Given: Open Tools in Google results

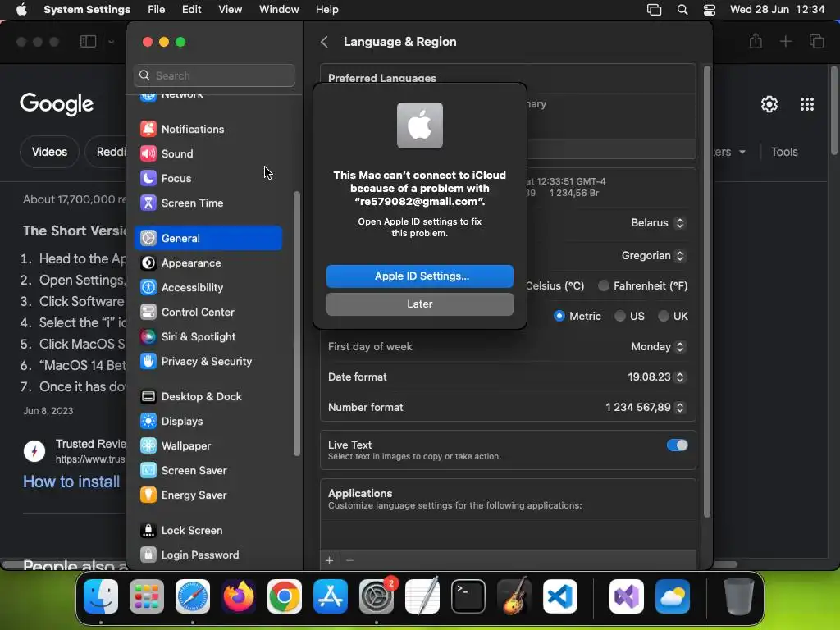Looking at the screenshot, I should [784, 152].
